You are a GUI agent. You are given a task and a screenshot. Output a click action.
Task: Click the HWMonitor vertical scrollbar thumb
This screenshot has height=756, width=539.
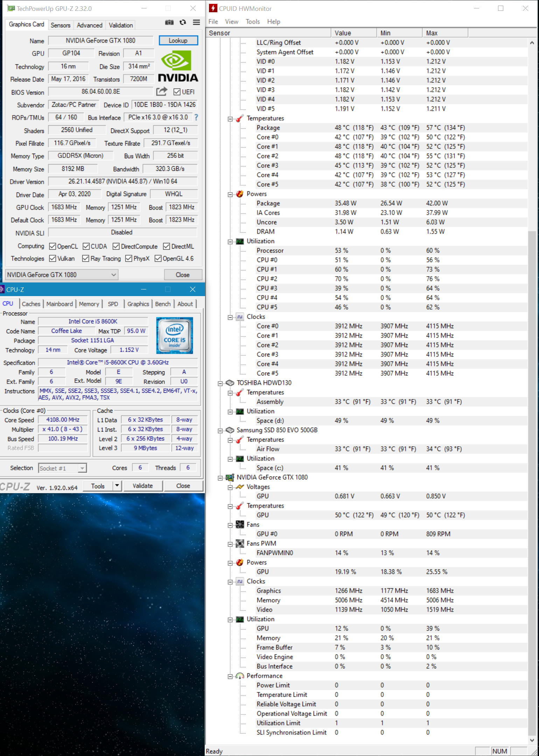tap(532, 483)
